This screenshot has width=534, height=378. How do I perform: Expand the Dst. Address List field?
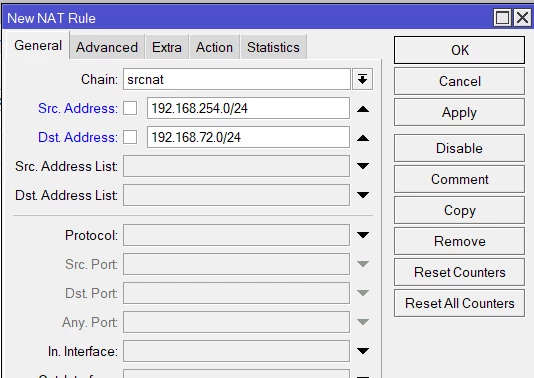(363, 195)
